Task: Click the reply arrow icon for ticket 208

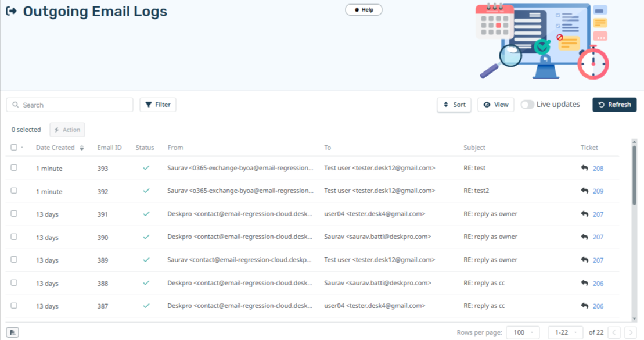Action: 584,168
